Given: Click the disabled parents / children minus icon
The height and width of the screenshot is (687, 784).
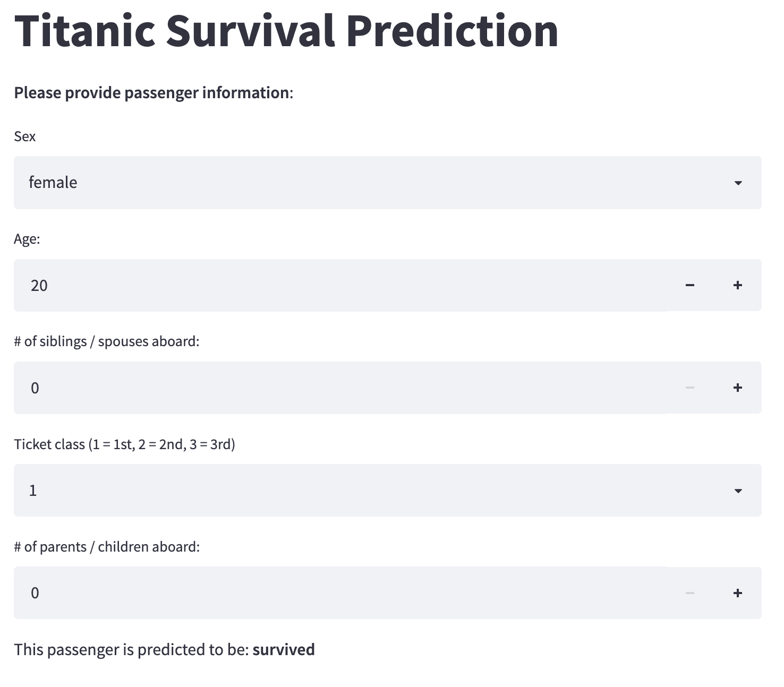Looking at the screenshot, I should (x=689, y=593).
